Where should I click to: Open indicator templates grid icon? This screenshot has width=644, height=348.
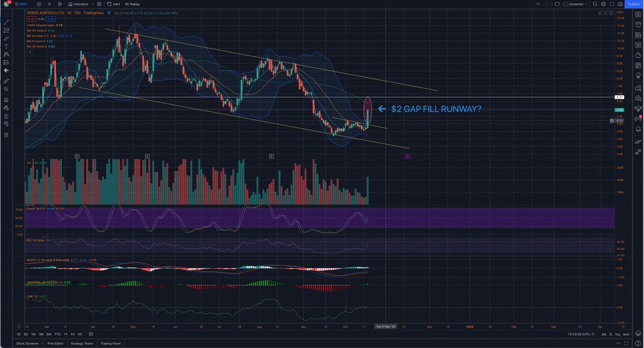click(99, 4)
